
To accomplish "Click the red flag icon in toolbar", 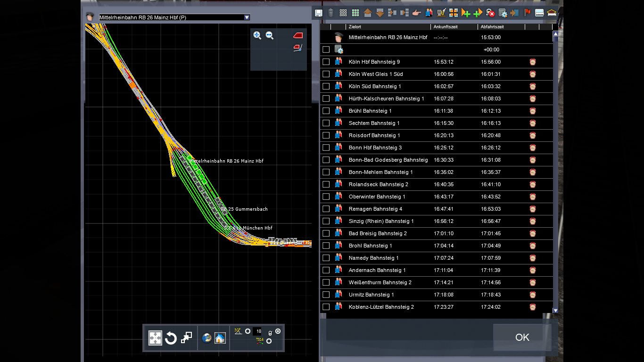I will click(x=527, y=13).
